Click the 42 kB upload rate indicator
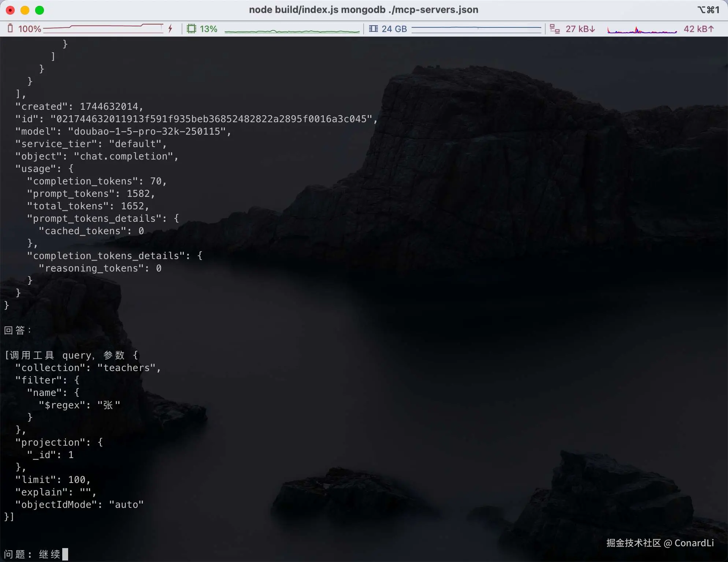 [699, 29]
